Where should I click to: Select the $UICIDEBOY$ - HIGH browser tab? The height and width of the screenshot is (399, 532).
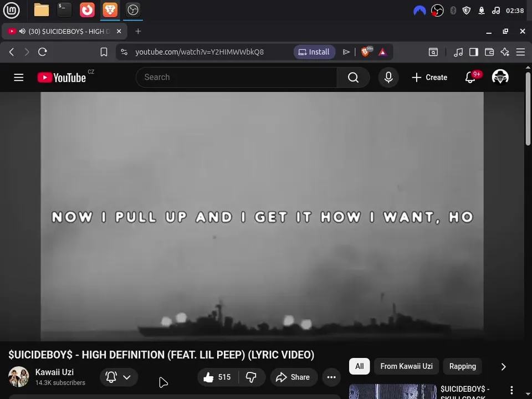tap(64, 31)
